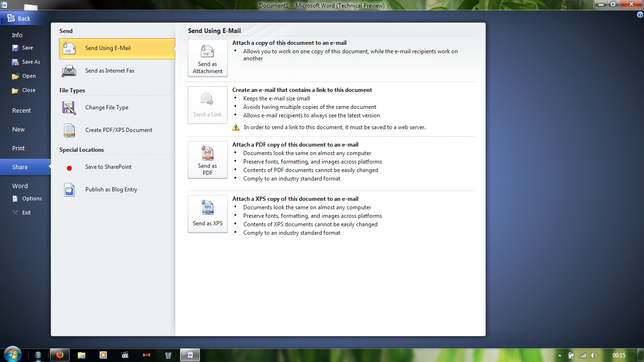644x362 pixels.
Task: Open Windows Explorer from the taskbar
Action: (x=82, y=355)
